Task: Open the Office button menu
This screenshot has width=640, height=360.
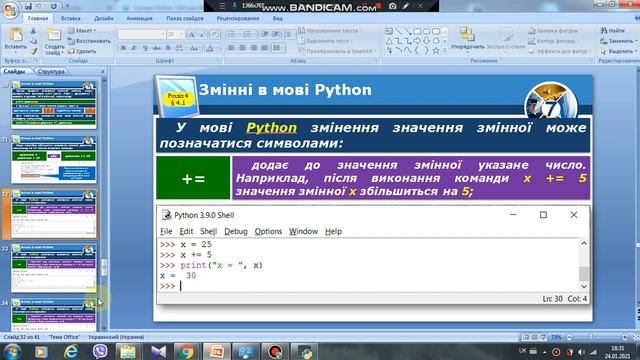Action: (x=10, y=10)
